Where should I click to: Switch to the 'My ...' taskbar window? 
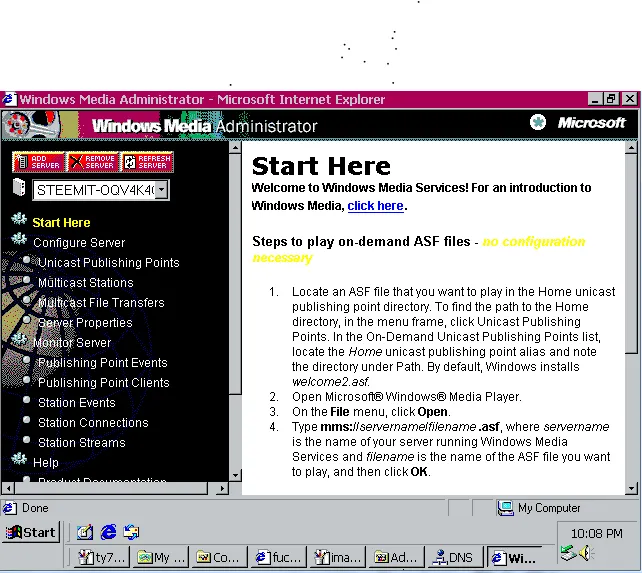pos(162,557)
